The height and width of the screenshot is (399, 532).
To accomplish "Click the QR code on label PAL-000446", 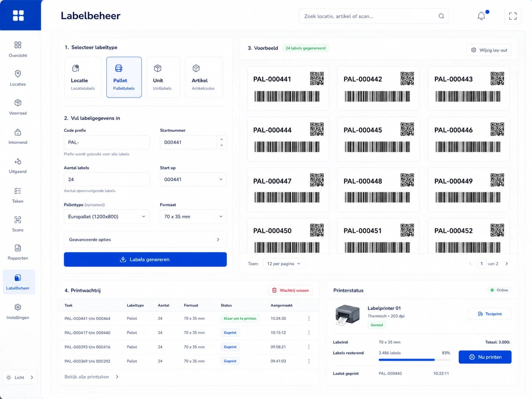I will coord(497,129).
